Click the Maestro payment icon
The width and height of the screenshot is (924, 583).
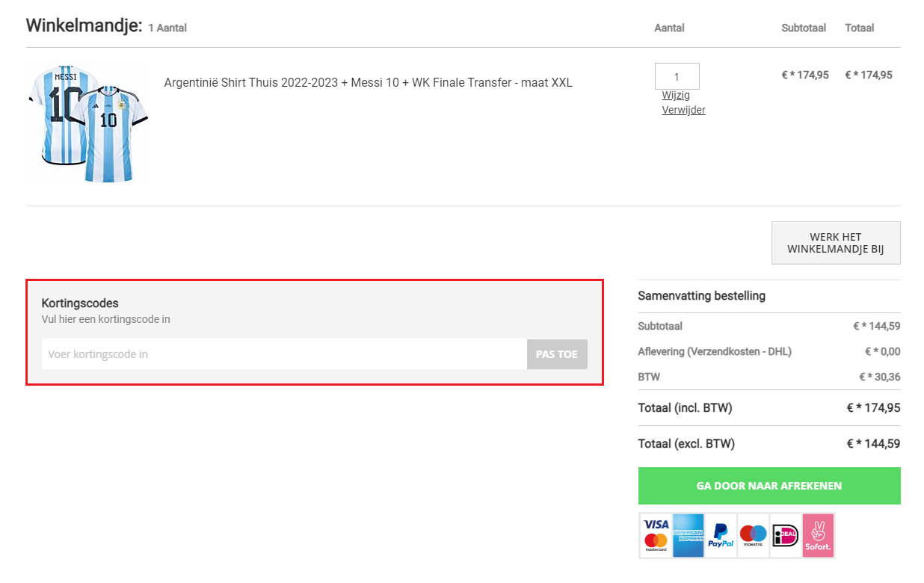(753, 535)
